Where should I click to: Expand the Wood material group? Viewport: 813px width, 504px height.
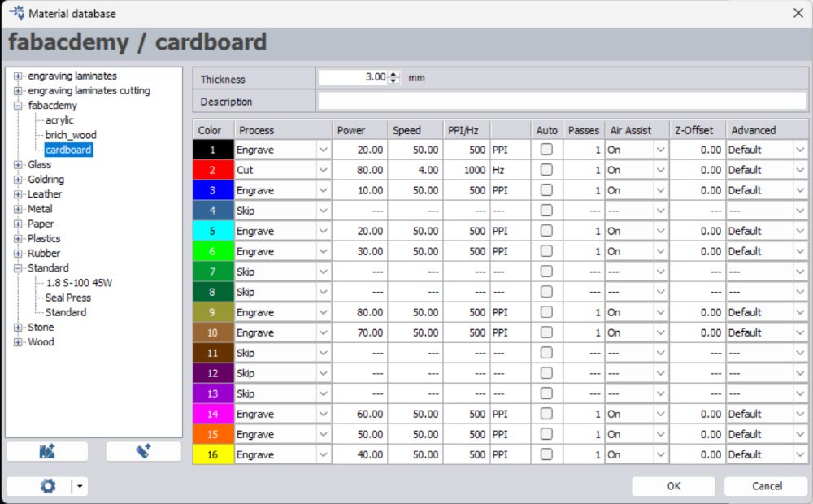point(18,342)
